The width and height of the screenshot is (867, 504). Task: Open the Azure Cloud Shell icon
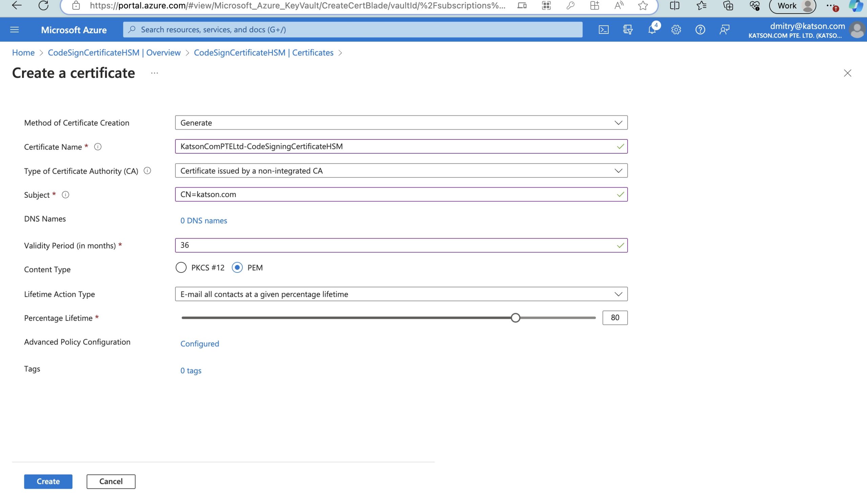[x=603, y=30]
